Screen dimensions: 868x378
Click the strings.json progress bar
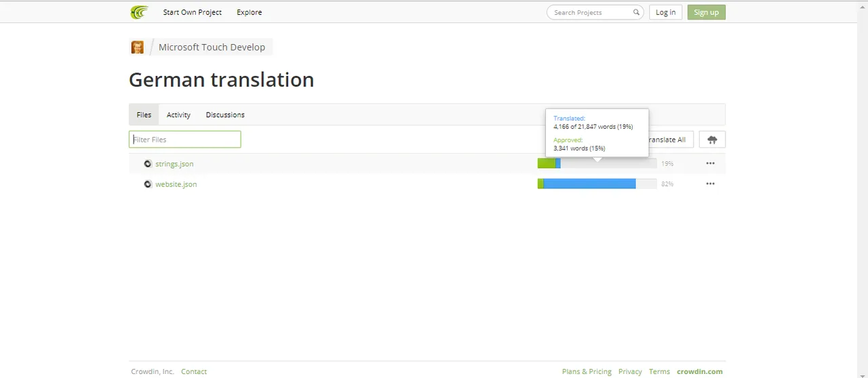597,163
